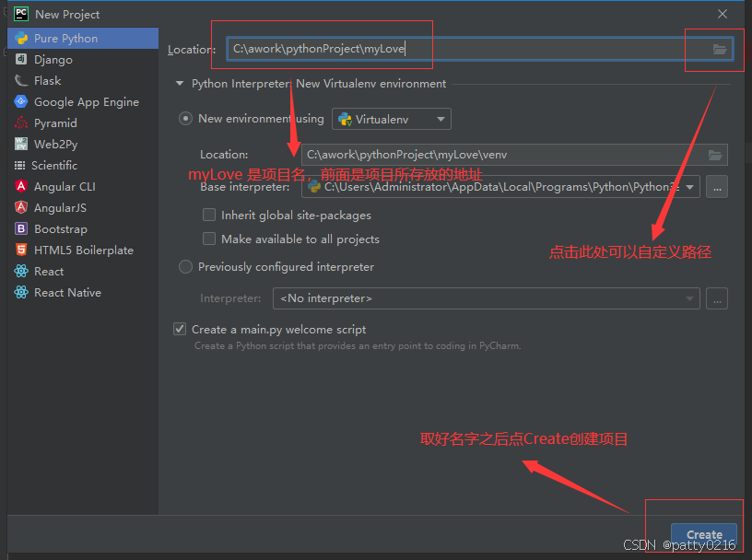This screenshot has height=560, width=752.
Task: Select Django project type
Action: pyautogui.click(x=83, y=60)
